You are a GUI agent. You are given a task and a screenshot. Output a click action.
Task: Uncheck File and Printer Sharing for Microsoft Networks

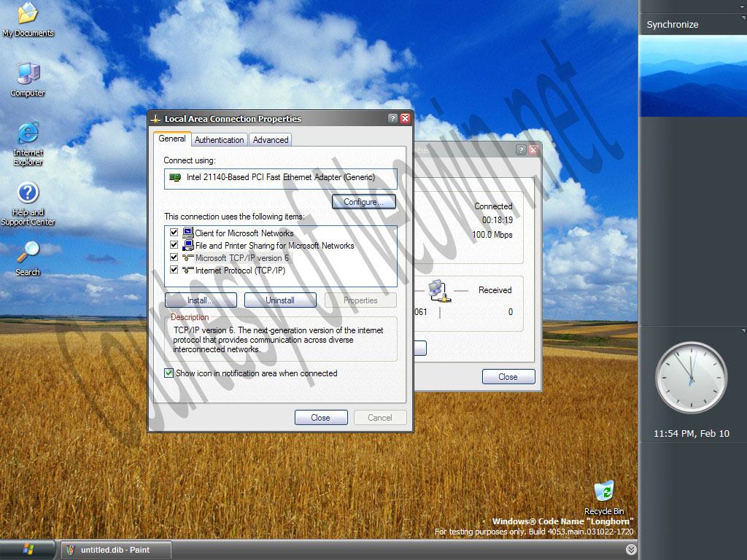[174, 245]
